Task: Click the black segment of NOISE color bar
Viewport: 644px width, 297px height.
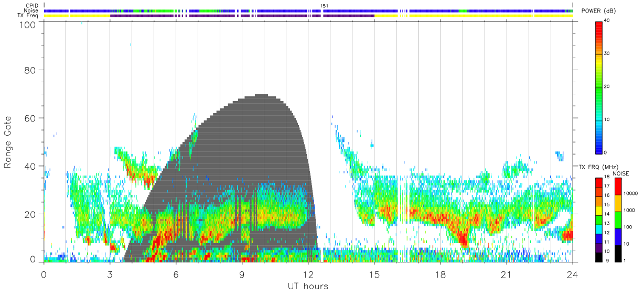Action: pos(618,253)
